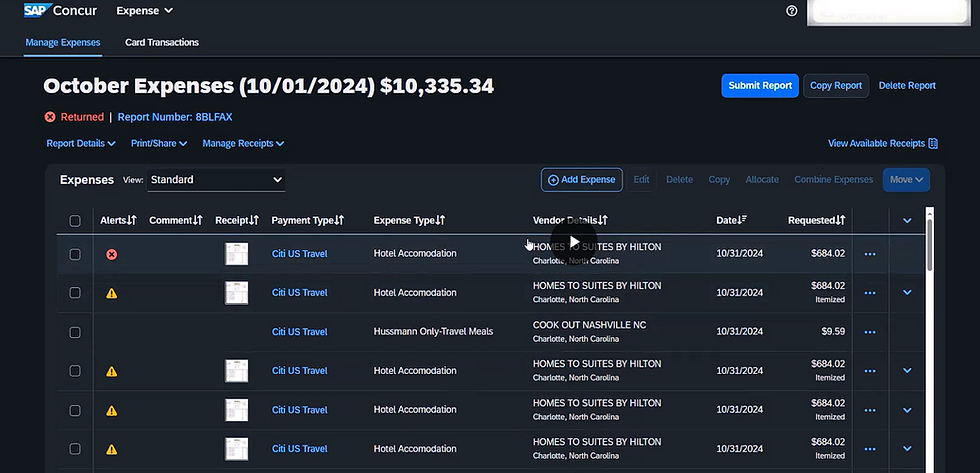Sort expenses by Expense Type
This screenshot has width=980, height=473.
tap(409, 220)
